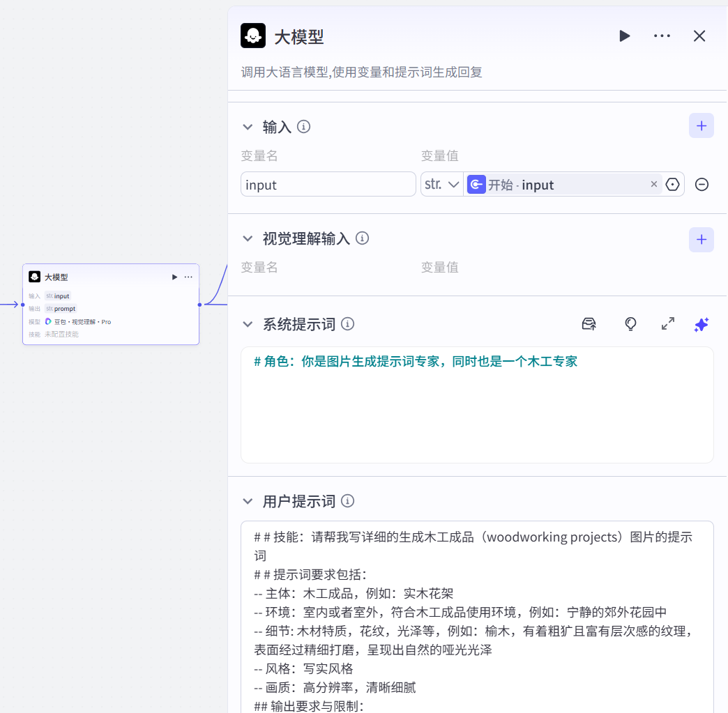728x713 pixels.
Task: Click the lightbulb tips icon near 系统提示词
Action: coord(630,324)
